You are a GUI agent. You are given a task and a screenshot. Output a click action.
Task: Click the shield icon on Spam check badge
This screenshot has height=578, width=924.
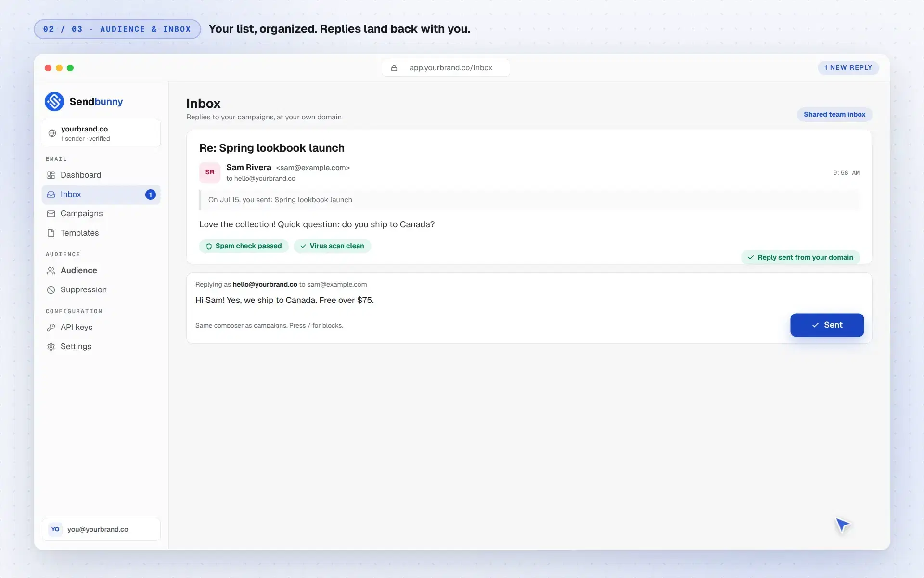[x=209, y=246]
